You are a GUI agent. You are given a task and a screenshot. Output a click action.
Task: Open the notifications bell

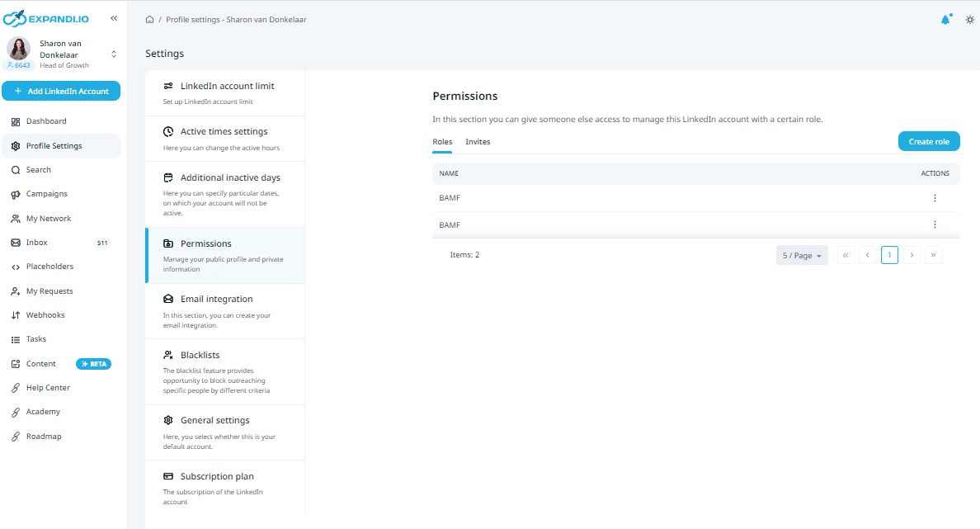pos(945,19)
